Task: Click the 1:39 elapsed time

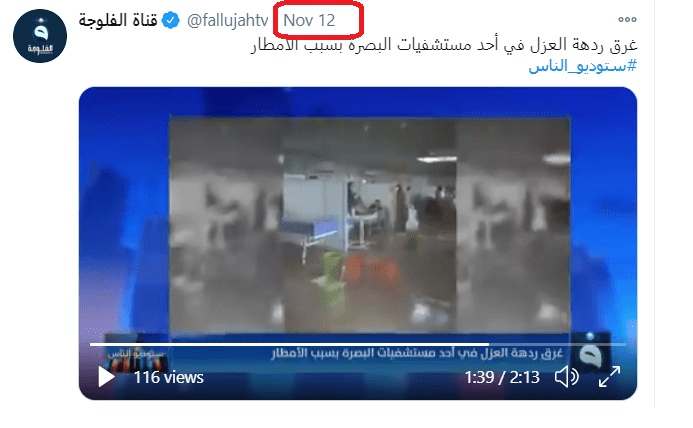Action: [x=479, y=378]
